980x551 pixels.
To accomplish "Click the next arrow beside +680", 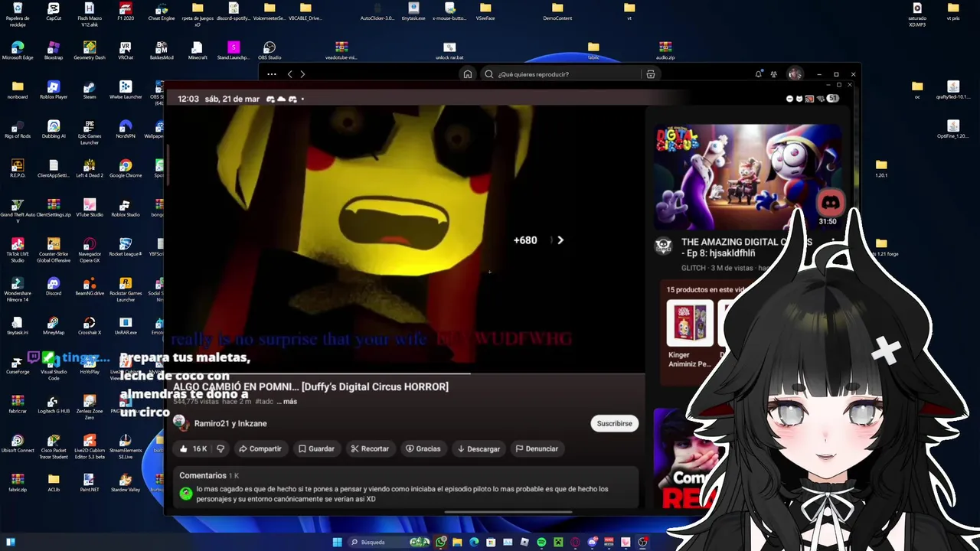I will click(x=560, y=240).
